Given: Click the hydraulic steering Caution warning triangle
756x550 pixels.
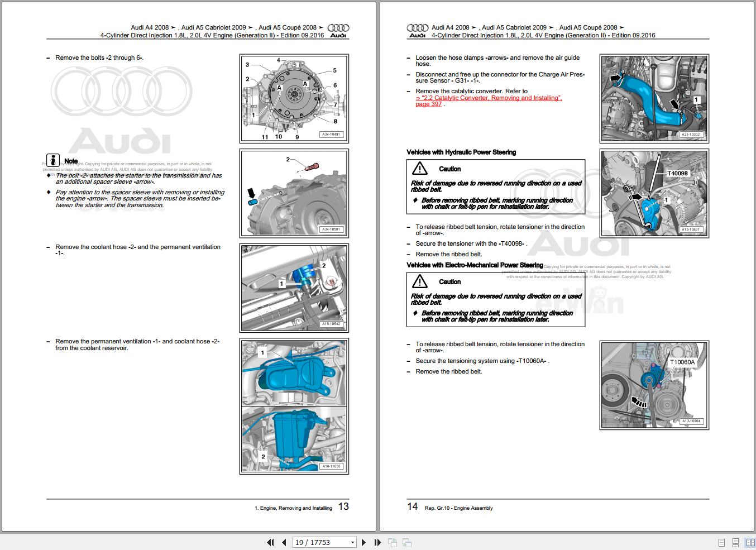Looking at the screenshot, I should click(x=420, y=168).
